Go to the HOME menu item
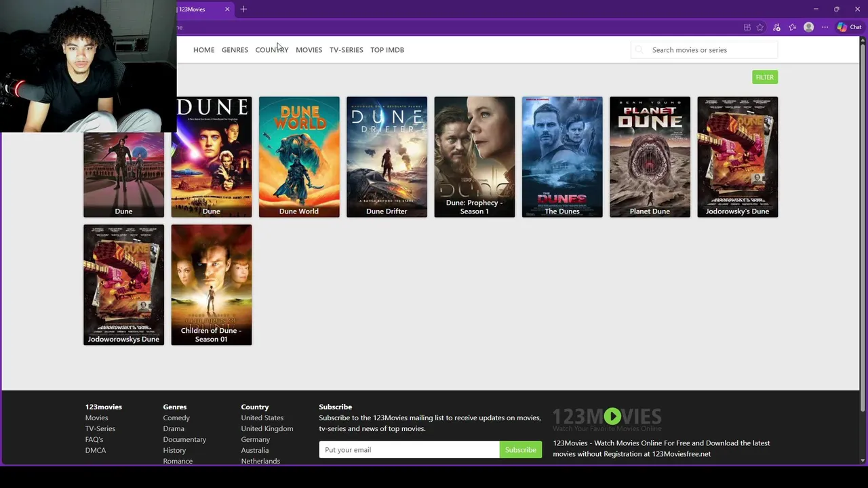The image size is (868, 488). 203,49
